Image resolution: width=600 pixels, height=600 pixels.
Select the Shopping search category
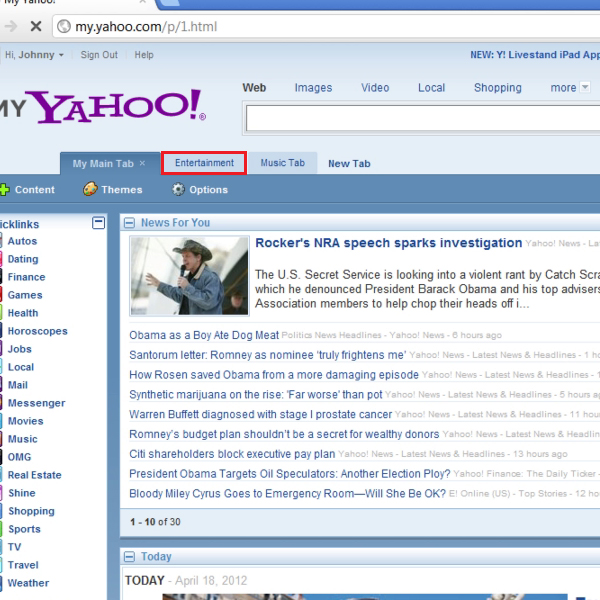point(497,88)
